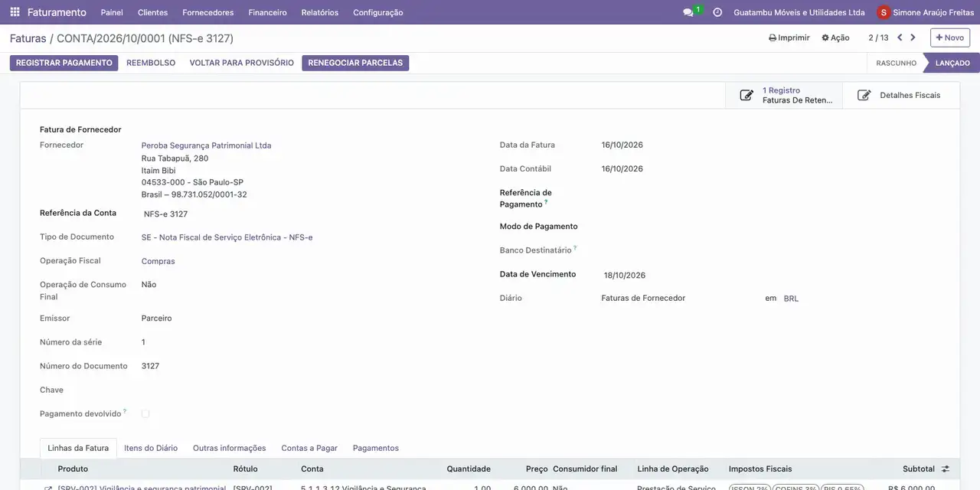
Task: Click Voltar para Provisório button
Action: click(x=242, y=63)
